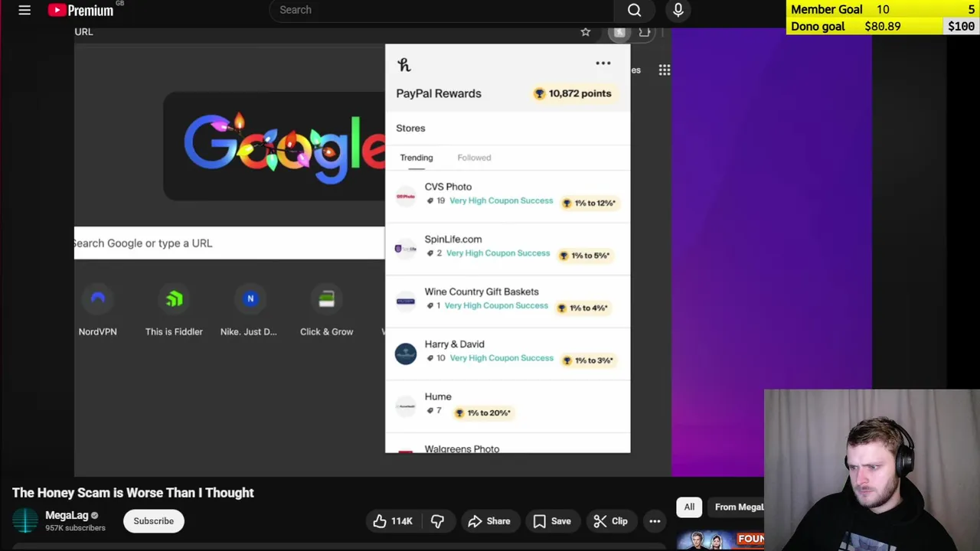Open the SpinLife.com store row

point(508,249)
